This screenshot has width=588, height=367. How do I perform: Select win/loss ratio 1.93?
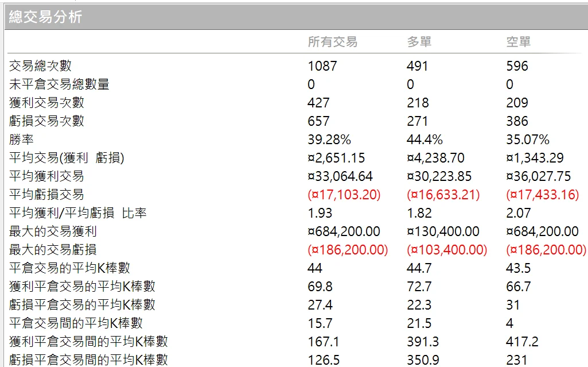[320, 213]
